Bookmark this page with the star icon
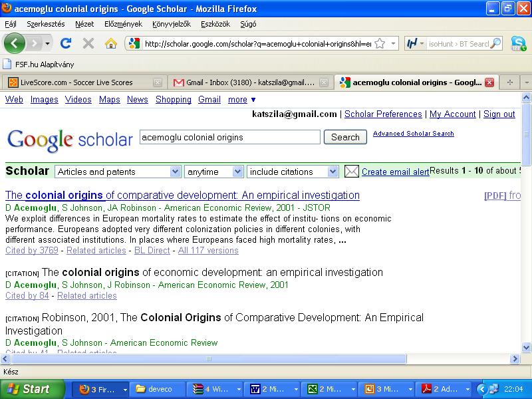Screen dimensions: 532x399 coord(380,43)
